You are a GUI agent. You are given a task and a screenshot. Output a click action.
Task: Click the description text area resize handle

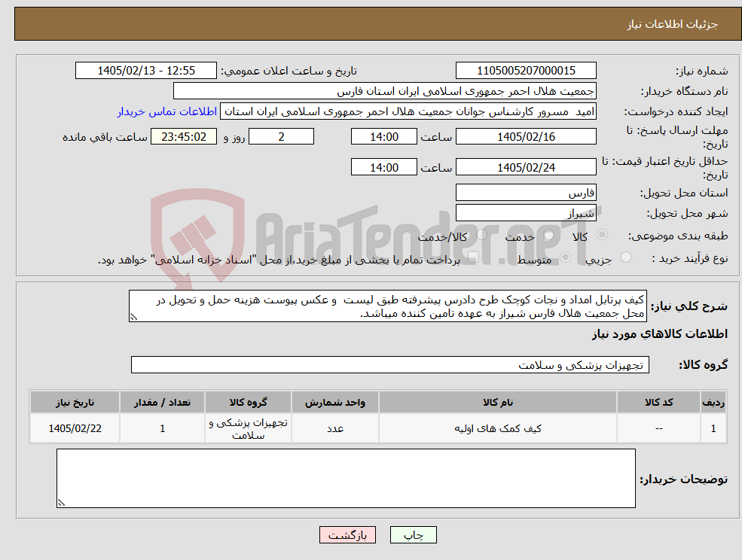[x=133, y=318]
